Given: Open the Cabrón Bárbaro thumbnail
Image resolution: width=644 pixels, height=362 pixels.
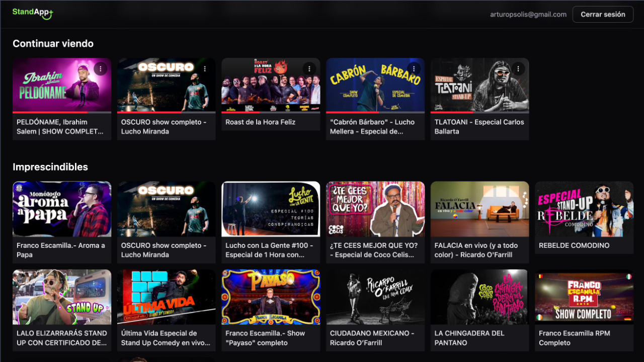Looking at the screenshot, I should click(375, 84).
